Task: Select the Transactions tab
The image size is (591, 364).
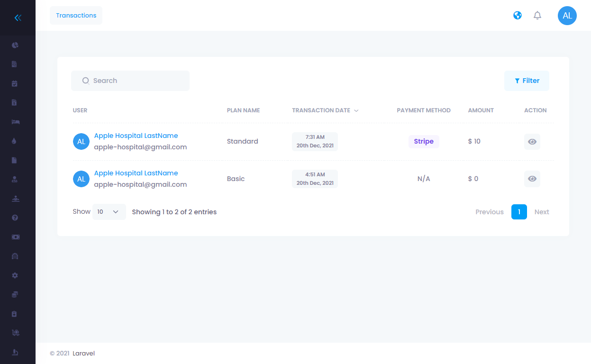Action: point(76,16)
